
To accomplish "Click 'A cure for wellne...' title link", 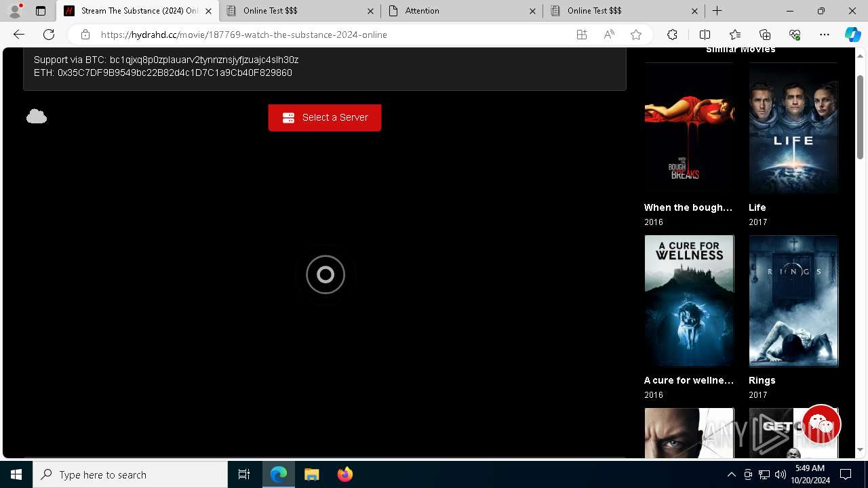I will (x=689, y=380).
